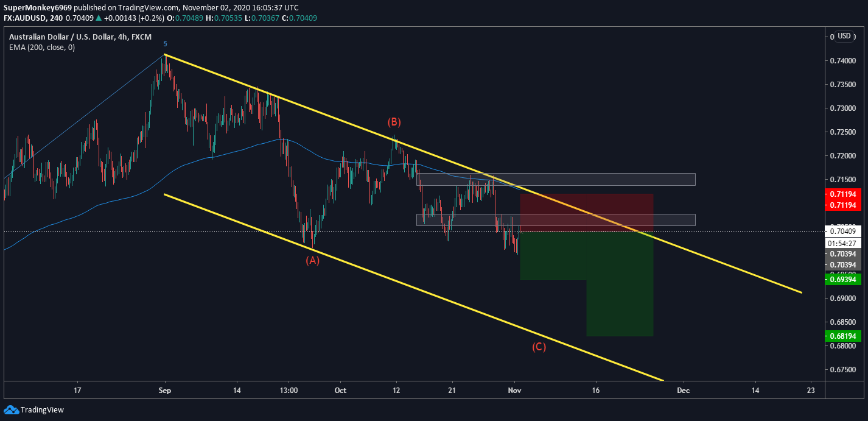This screenshot has height=421, width=868.
Task: Click the 0.68500 price axis value
Action: pos(844,322)
